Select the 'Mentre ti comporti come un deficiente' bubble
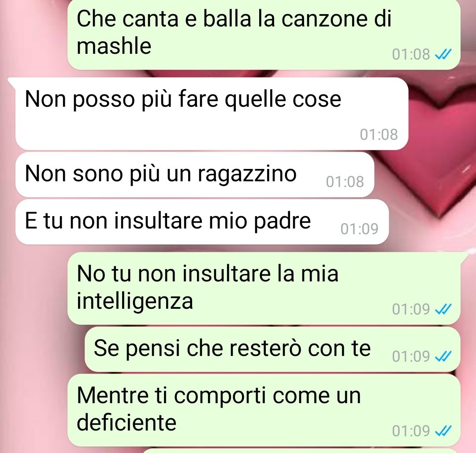Screen dimensions: 476x453 click(264, 410)
